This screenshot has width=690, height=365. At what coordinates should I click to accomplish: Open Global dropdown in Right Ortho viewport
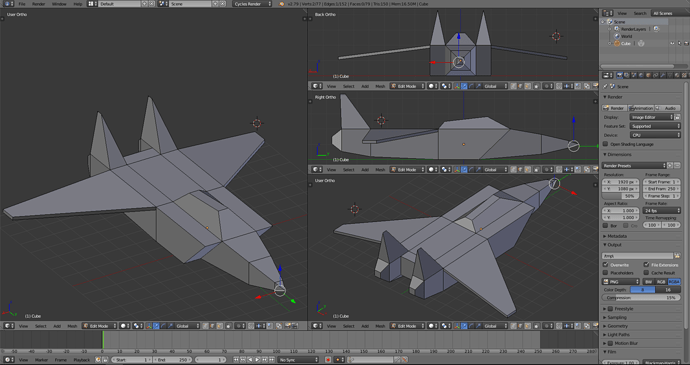tap(495, 170)
